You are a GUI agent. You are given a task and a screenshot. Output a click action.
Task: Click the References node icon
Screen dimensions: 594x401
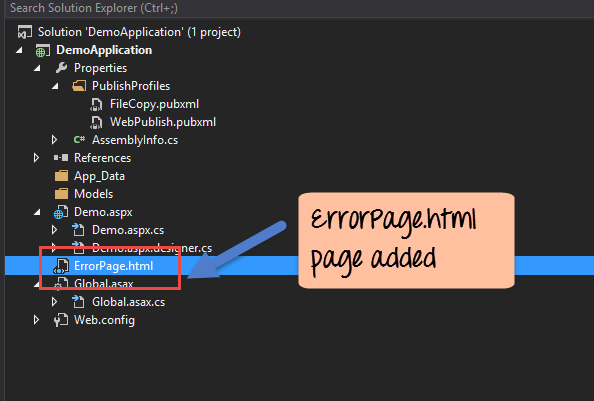61,158
